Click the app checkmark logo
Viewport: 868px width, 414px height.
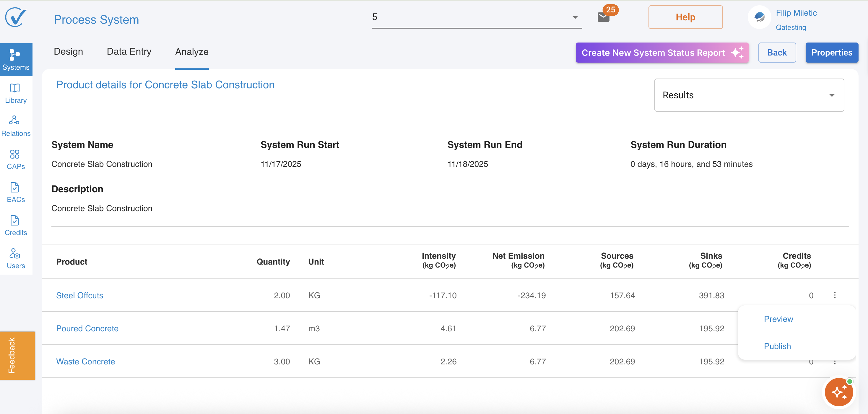(16, 17)
